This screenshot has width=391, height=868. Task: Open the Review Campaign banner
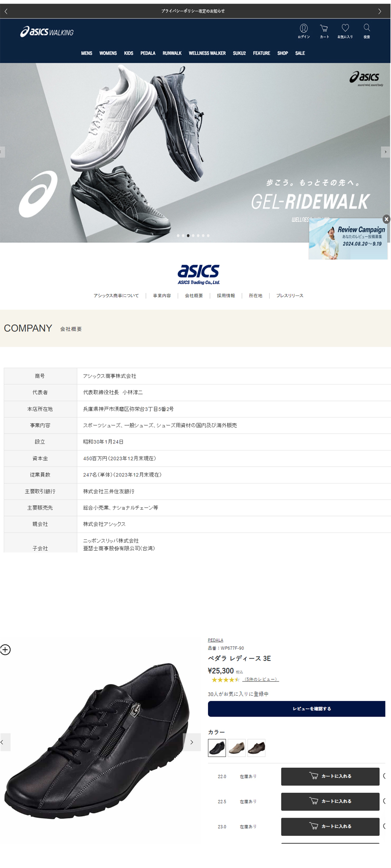(x=348, y=239)
